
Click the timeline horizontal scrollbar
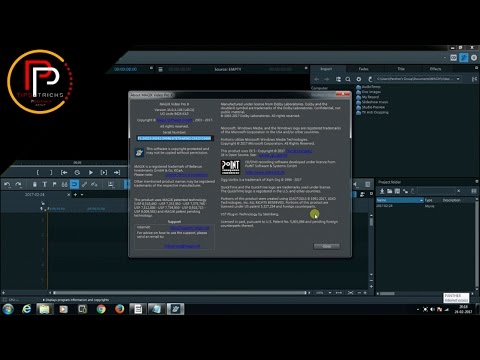[x=180, y=293]
